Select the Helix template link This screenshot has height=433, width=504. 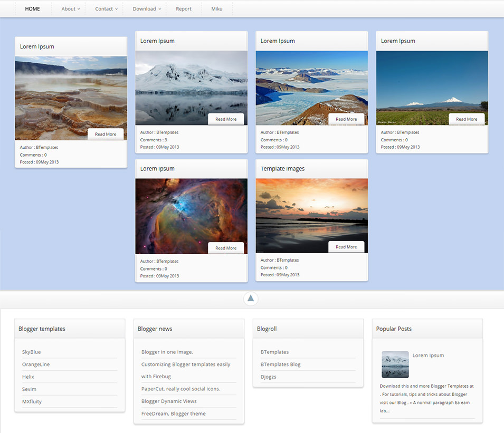coord(27,377)
